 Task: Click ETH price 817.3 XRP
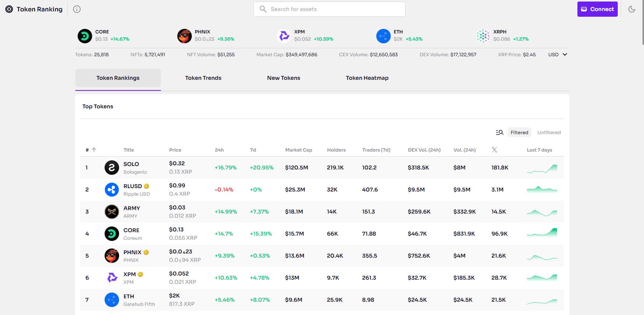click(182, 304)
